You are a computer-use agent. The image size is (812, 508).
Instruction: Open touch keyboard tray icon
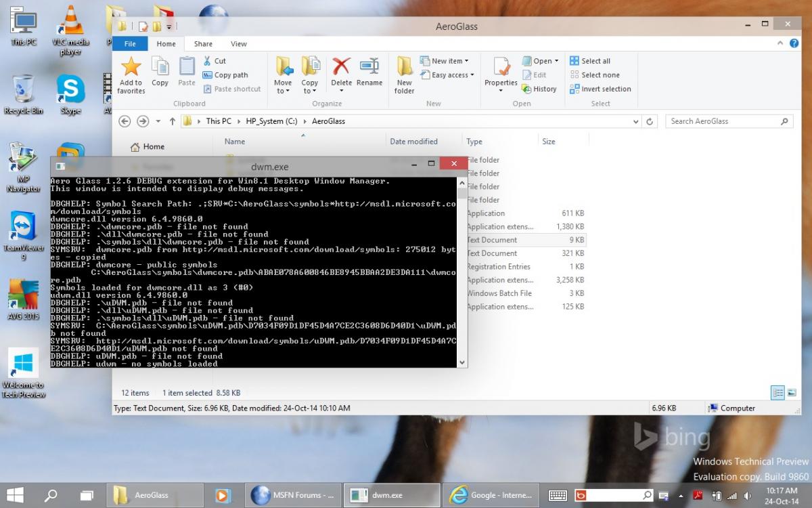pos(558,495)
